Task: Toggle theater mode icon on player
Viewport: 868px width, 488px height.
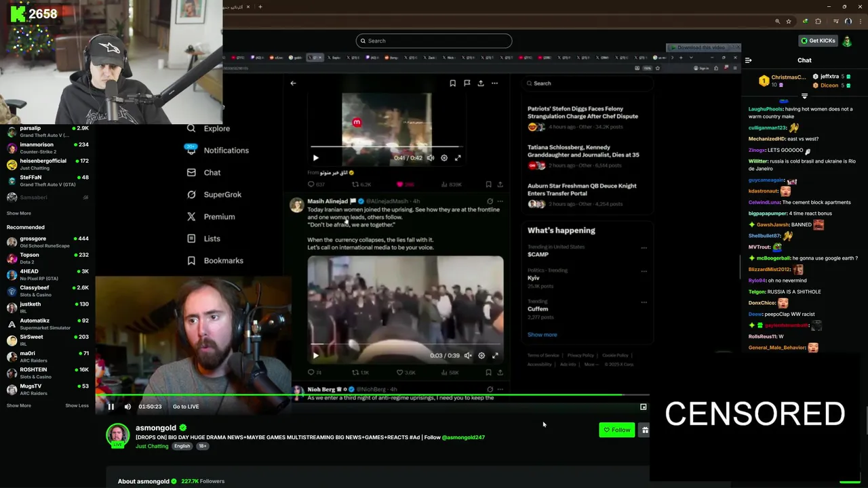Action: click(x=643, y=407)
